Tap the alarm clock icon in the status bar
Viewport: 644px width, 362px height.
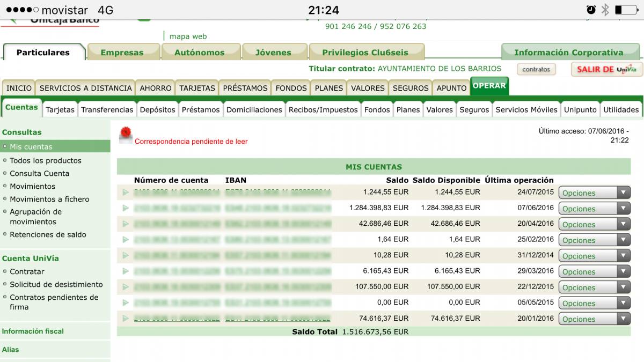click(x=591, y=10)
